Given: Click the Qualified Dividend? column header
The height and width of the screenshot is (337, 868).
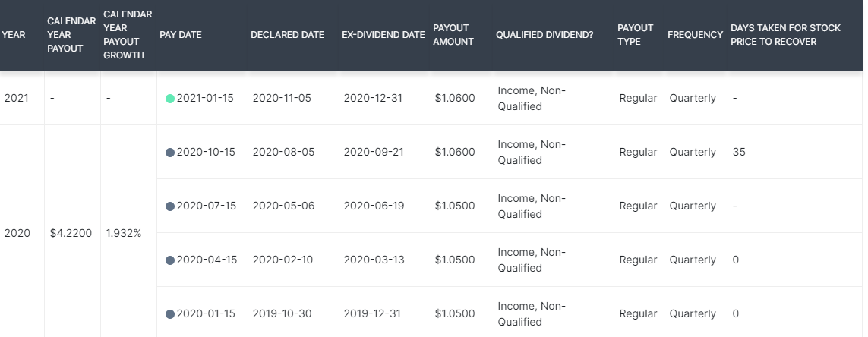Looking at the screenshot, I should (x=544, y=35).
